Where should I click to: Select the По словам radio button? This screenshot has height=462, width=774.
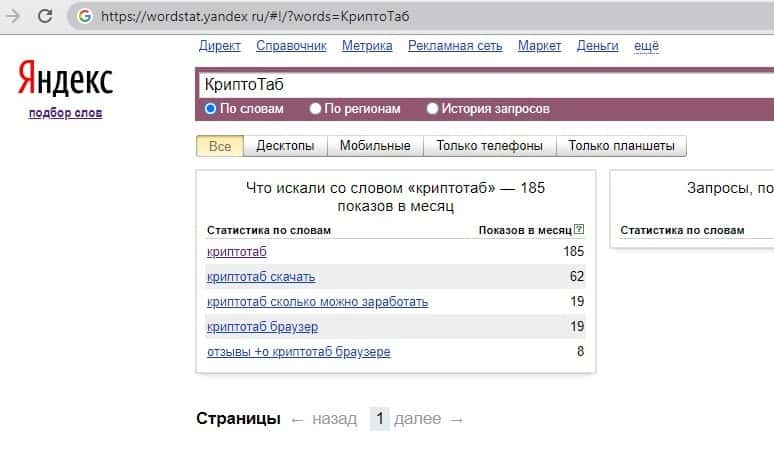tap(210, 109)
